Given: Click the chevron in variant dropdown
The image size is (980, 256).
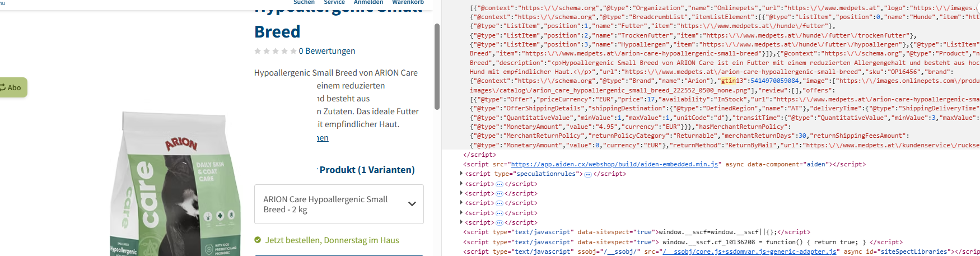Looking at the screenshot, I should click(x=412, y=204).
